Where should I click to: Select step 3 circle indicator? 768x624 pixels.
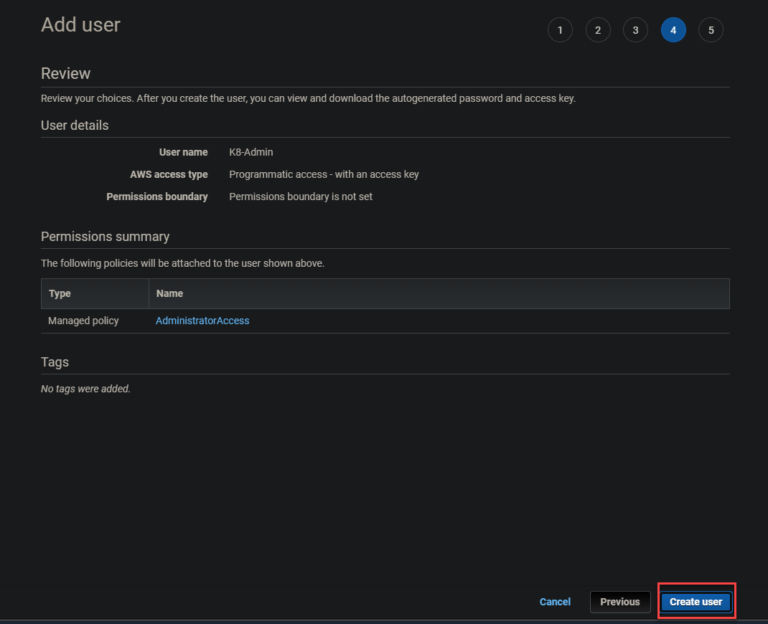[635, 30]
